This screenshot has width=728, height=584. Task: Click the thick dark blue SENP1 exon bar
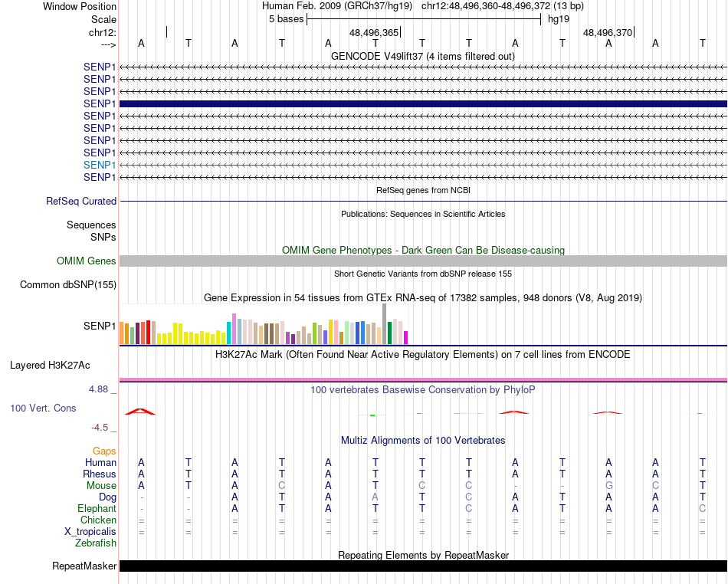click(x=423, y=103)
